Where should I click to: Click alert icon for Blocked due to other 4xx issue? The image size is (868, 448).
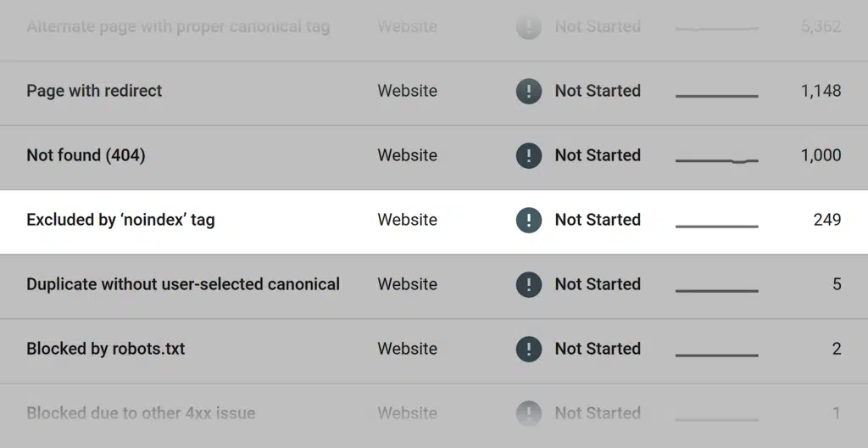click(x=529, y=413)
